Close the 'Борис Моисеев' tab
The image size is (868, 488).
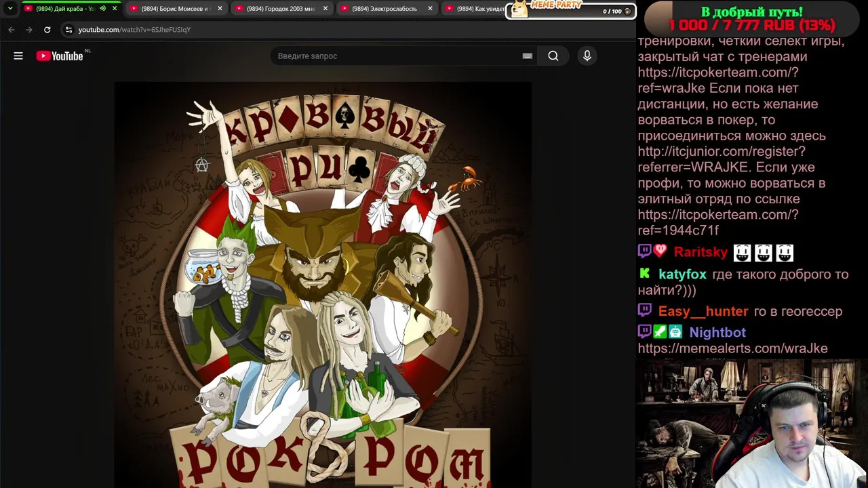[x=220, y=9]
